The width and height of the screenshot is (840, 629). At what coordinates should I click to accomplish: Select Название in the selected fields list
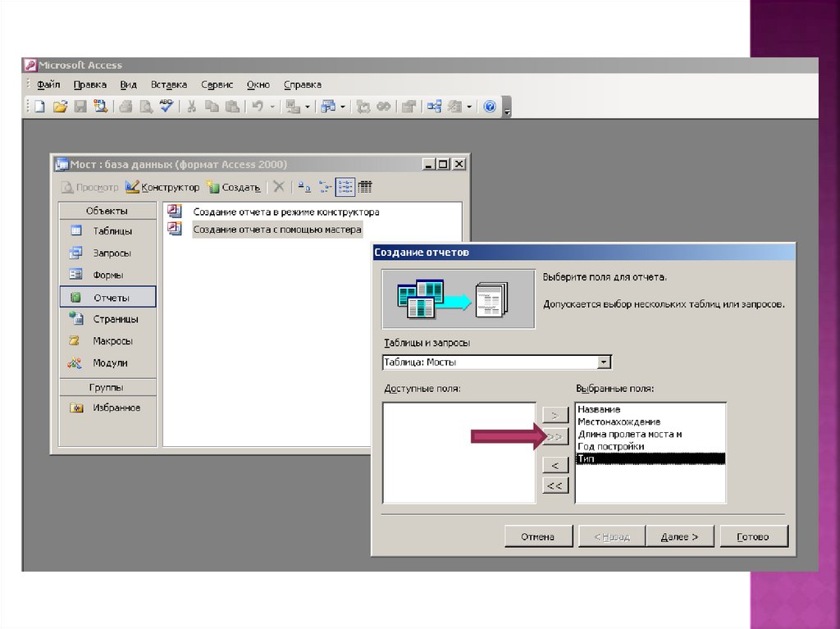[x=599, y=409]
